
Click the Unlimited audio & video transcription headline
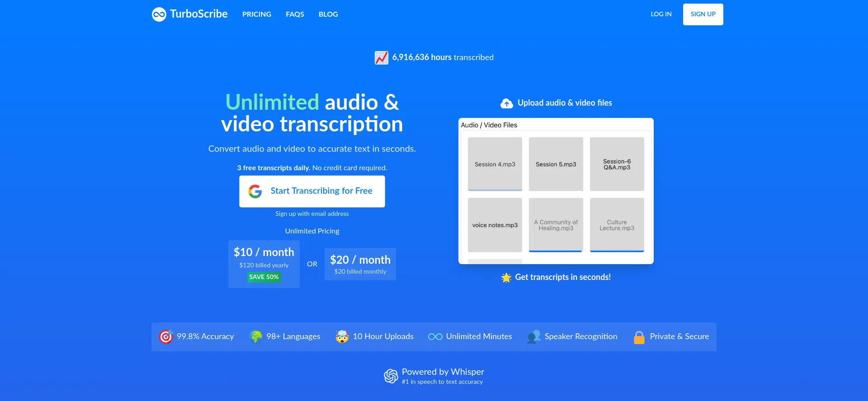[x=312, y=113]
